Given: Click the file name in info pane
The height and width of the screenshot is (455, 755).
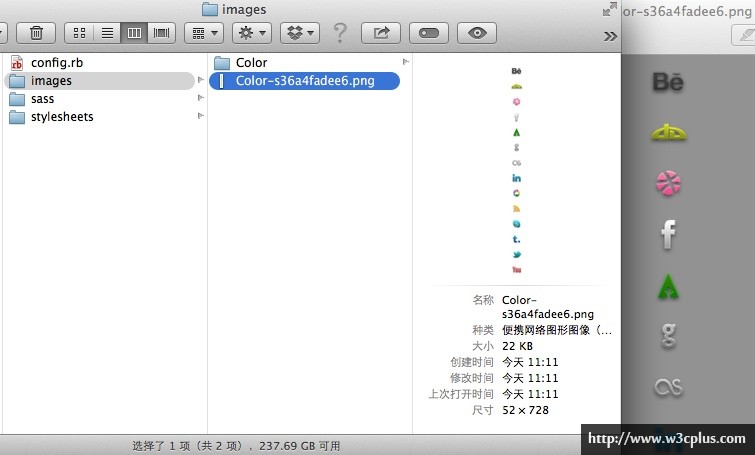Looking at the screenshot, I should (x=548, y=307).
